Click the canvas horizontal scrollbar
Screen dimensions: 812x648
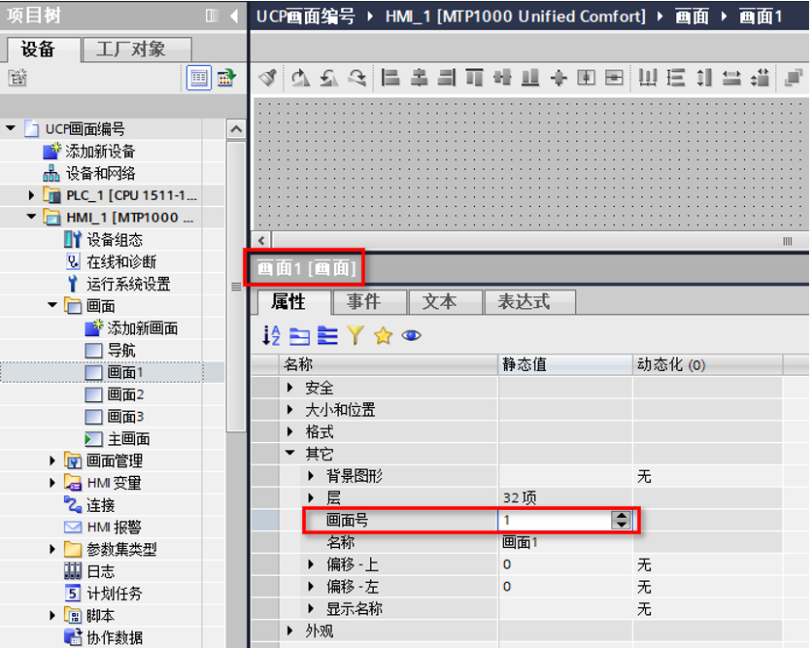515,240
